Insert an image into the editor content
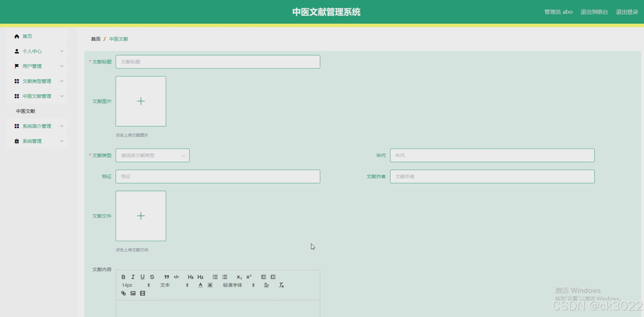This screenshot has width=644, height=317. (133, 293)
